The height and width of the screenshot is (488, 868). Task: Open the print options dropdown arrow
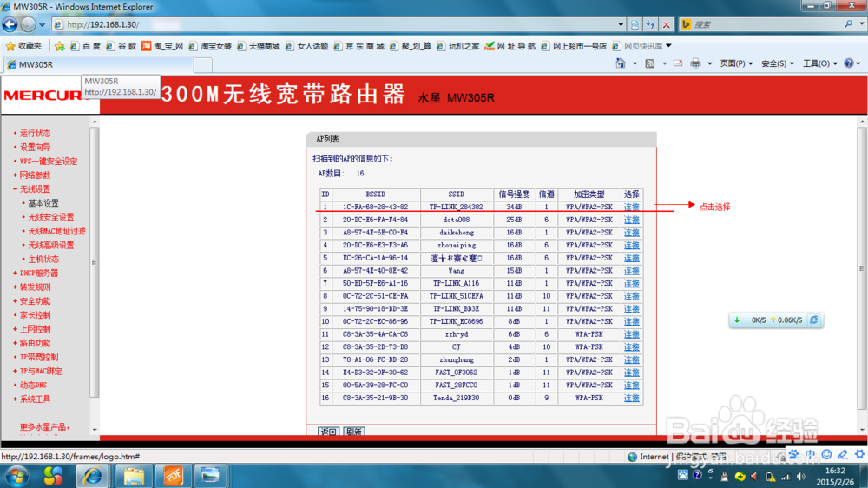coord(709,63)
